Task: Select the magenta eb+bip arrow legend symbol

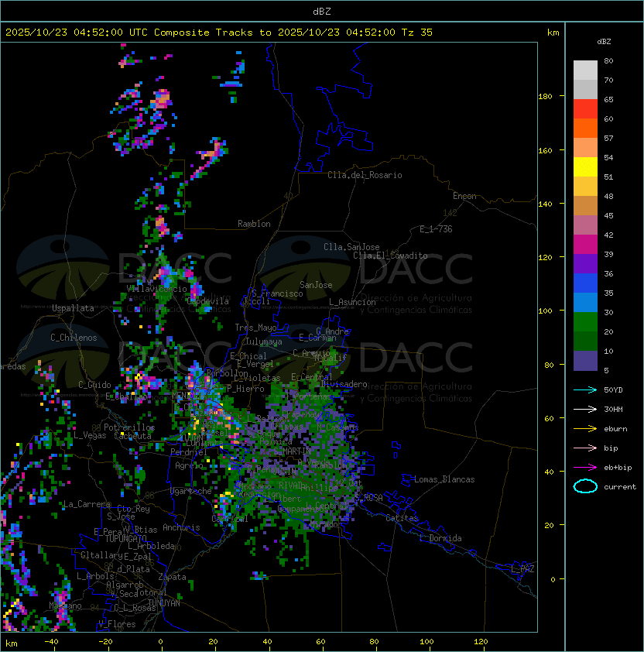Action: point(585,468)
